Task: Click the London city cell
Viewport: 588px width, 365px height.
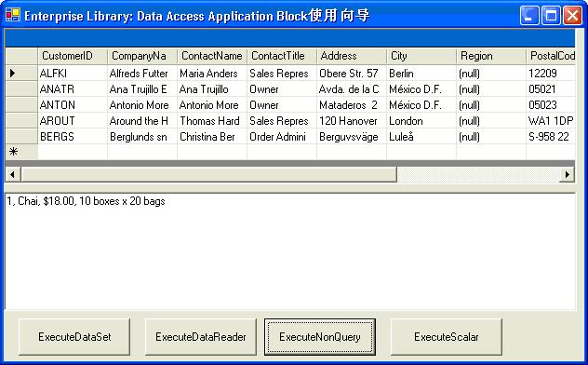Action: click(x=421, y=120)
